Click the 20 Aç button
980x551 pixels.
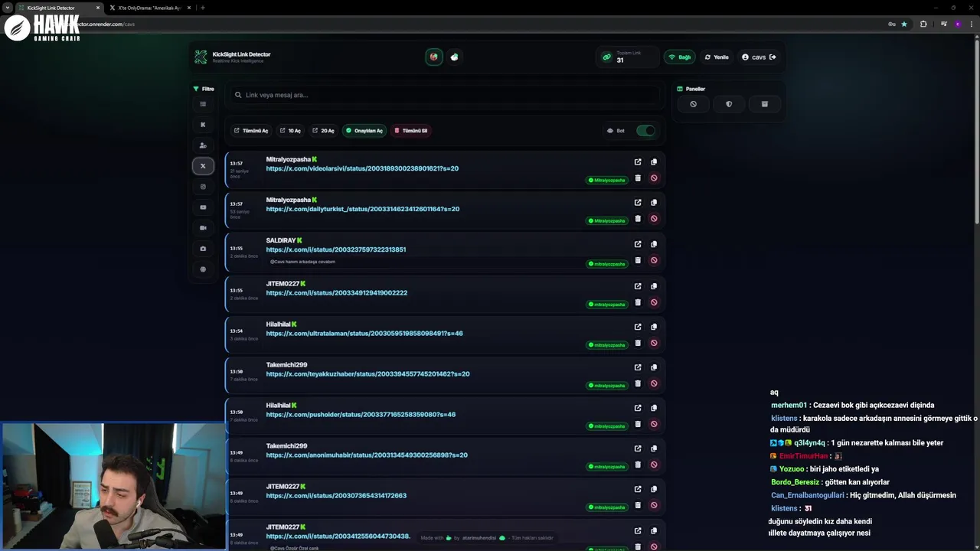click(x=323, y=131)
